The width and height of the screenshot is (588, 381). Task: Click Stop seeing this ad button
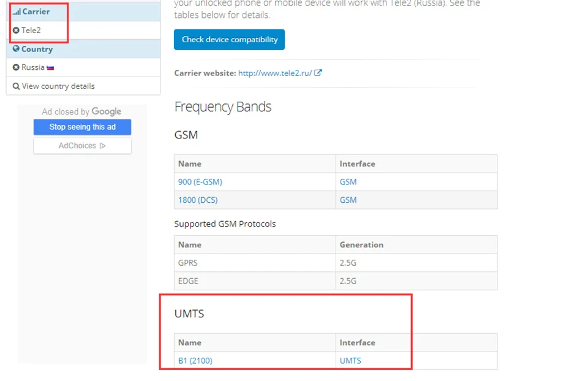pyautogui.click(x=82, y=127)
